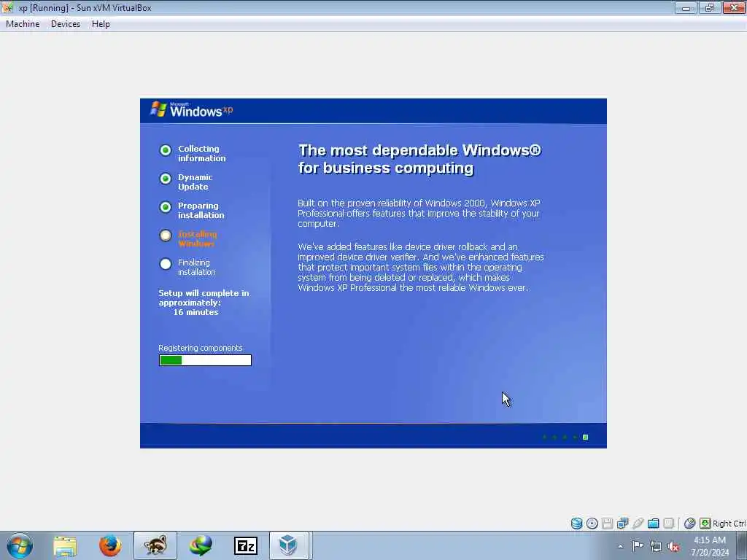Click the Collecting information step indicator
Screen dimensions: 747x560
tap(166, 150)
